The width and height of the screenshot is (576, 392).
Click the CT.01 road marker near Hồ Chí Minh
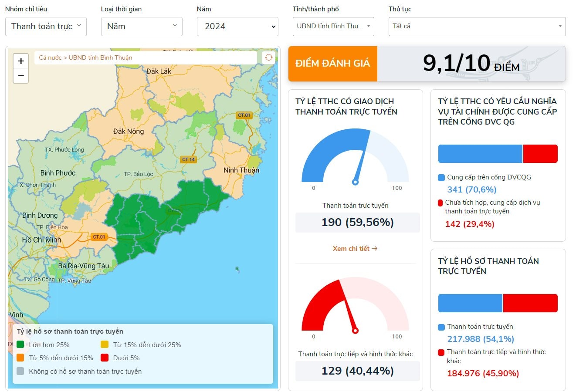pyautogui.click(x=99, y=237)
